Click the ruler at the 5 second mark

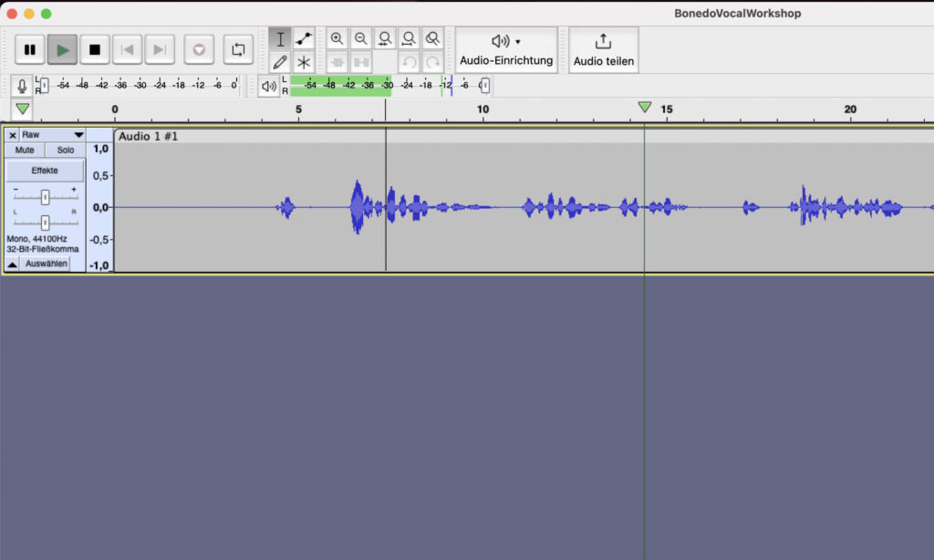point(299,109)
